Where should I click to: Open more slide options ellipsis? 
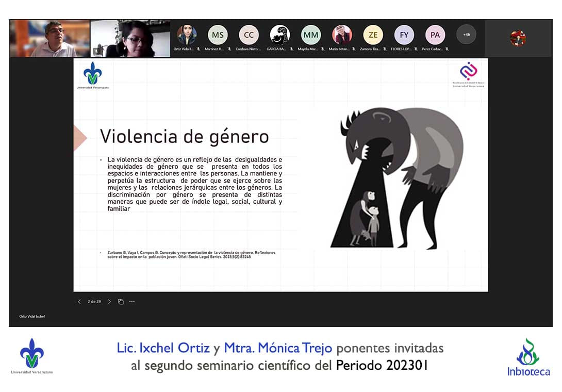[132, 302]
